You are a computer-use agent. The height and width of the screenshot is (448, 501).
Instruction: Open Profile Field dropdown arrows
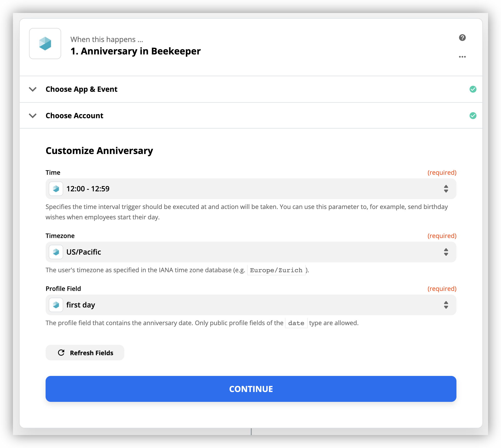tap(446, 305)
